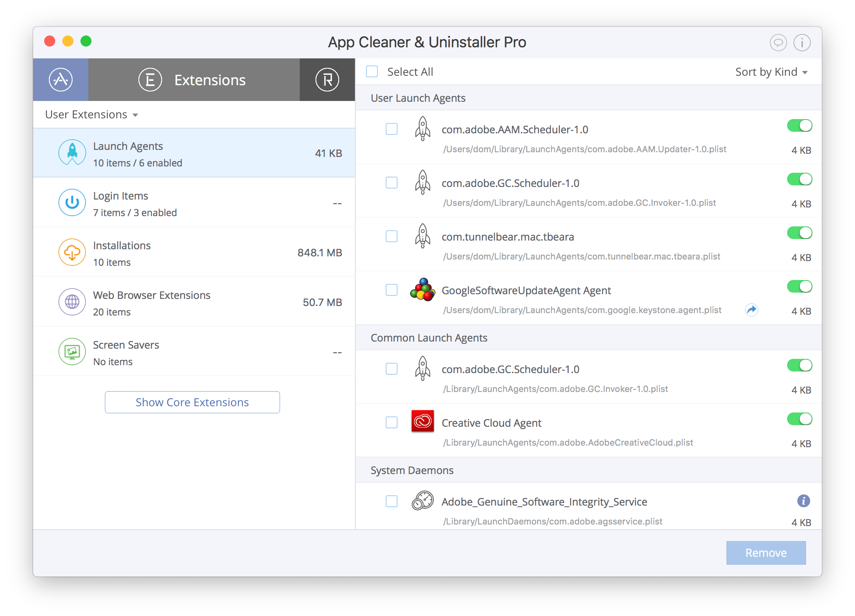Select All items checkbox
855x616 pixels.
[374, 72]
